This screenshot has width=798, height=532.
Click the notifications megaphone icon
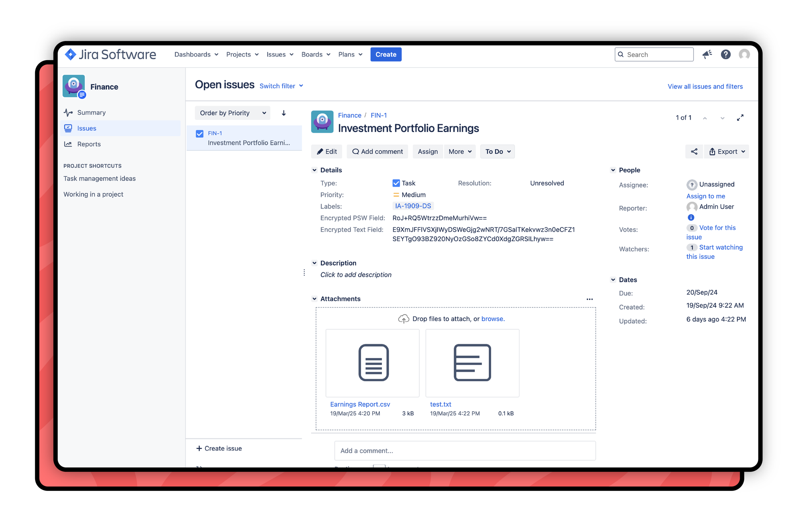pyautogui.click(x=707, y=54)
